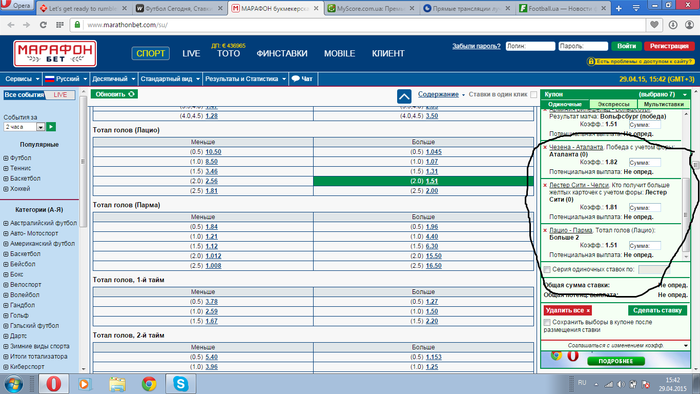Click the Регистрация button
The height and width of the screenshot is (394, 700).
pyautogui.click(x=669, y=46)
